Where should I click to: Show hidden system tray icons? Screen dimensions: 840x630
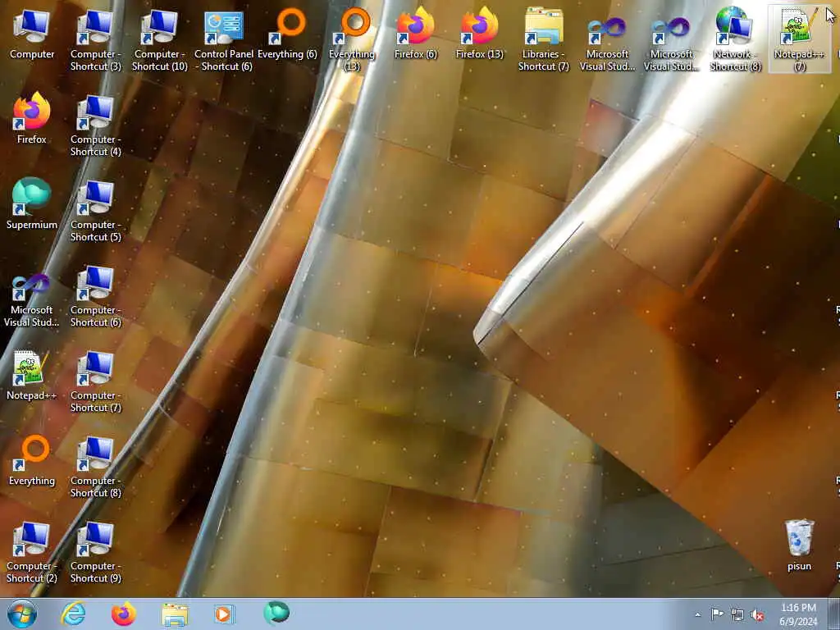point(697,614)
